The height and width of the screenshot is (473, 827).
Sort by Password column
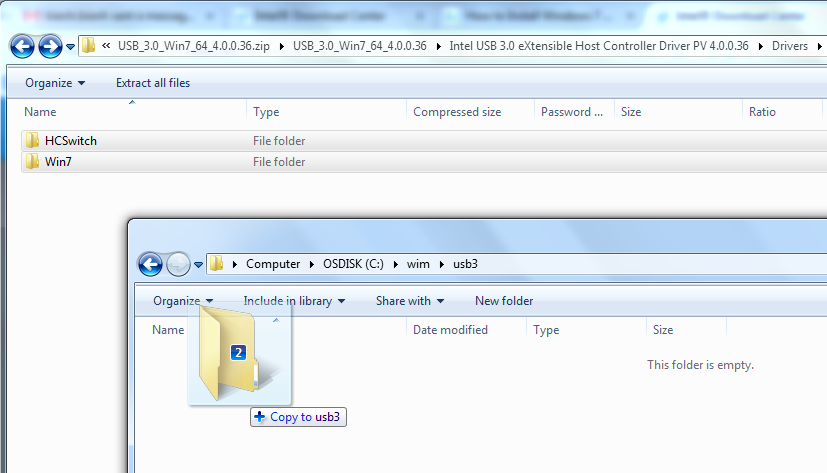pos(574,112)
